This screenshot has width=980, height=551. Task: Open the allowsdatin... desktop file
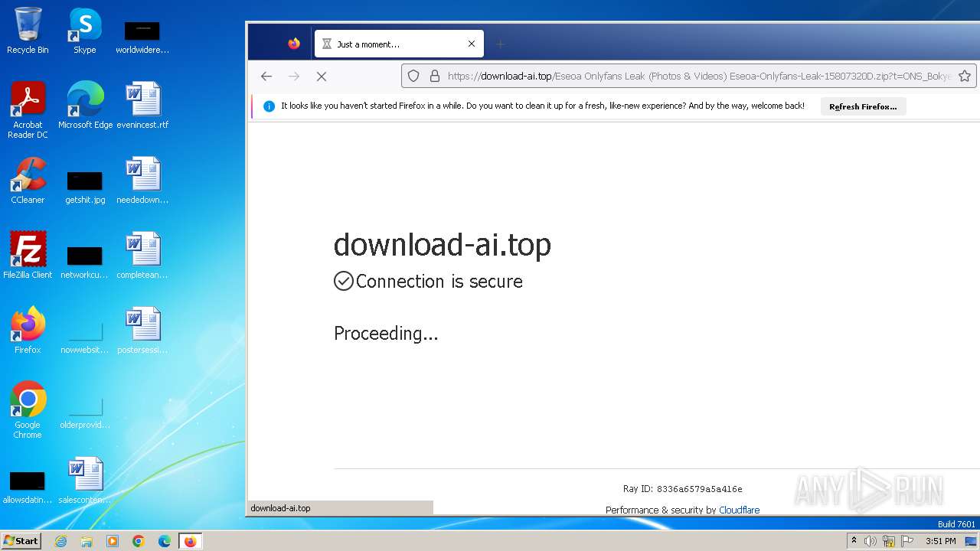pyautogui.click(x=28, y=487)
